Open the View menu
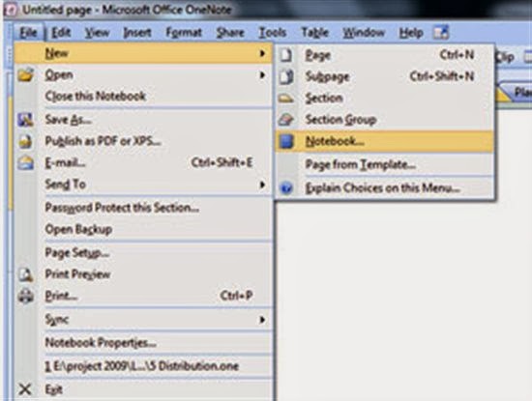 [97, 33]
